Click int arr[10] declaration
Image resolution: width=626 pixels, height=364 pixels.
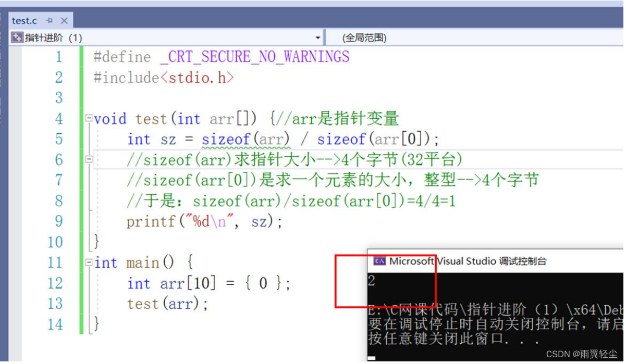click(209, 284)
